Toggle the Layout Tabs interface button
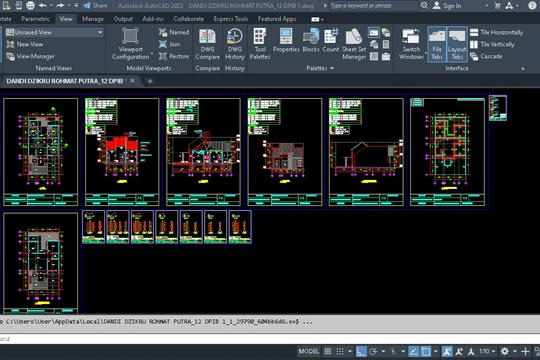Image resolution: width=540 pixels, height=360 pixels. pos(457,44)
